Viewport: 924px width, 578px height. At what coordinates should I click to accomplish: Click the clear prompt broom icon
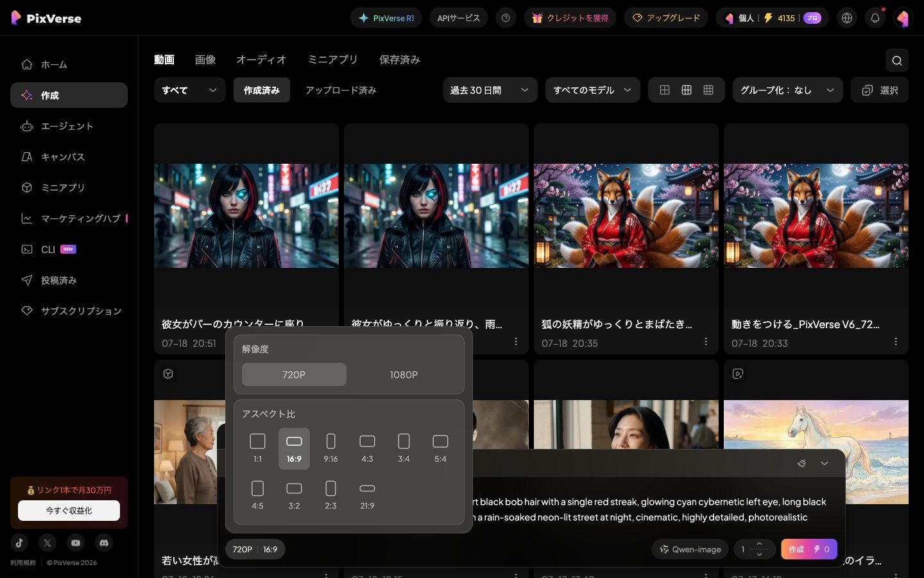(x=801, y=463)
